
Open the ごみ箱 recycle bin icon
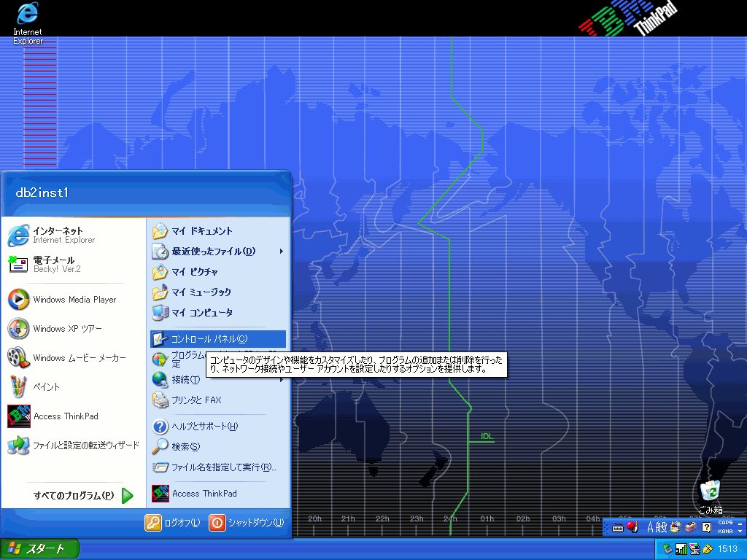click(x=710, y=496)
